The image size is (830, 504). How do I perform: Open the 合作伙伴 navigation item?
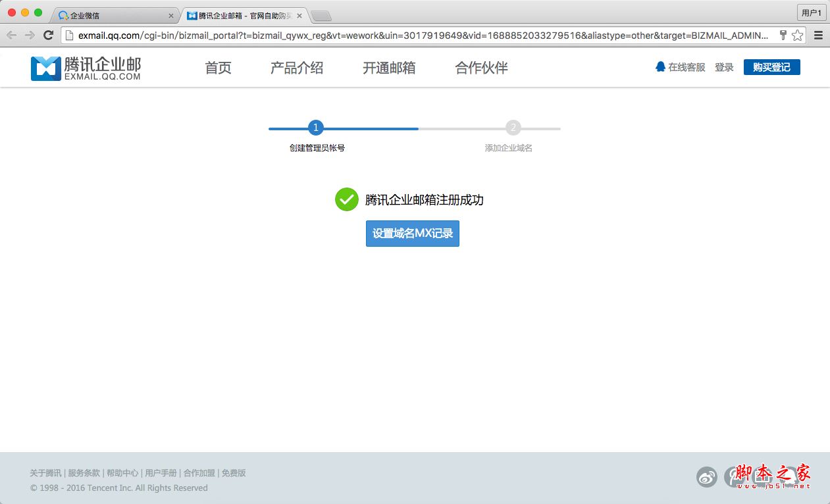(480, 68)
